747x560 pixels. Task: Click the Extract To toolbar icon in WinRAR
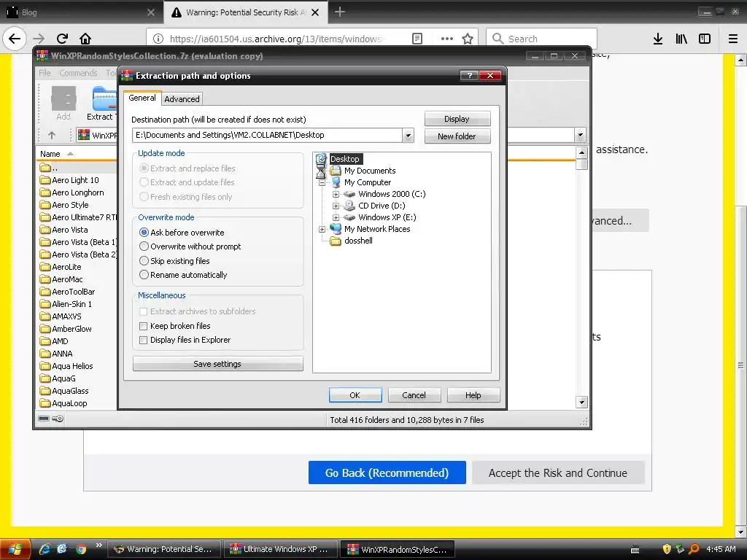coord(101,104)
